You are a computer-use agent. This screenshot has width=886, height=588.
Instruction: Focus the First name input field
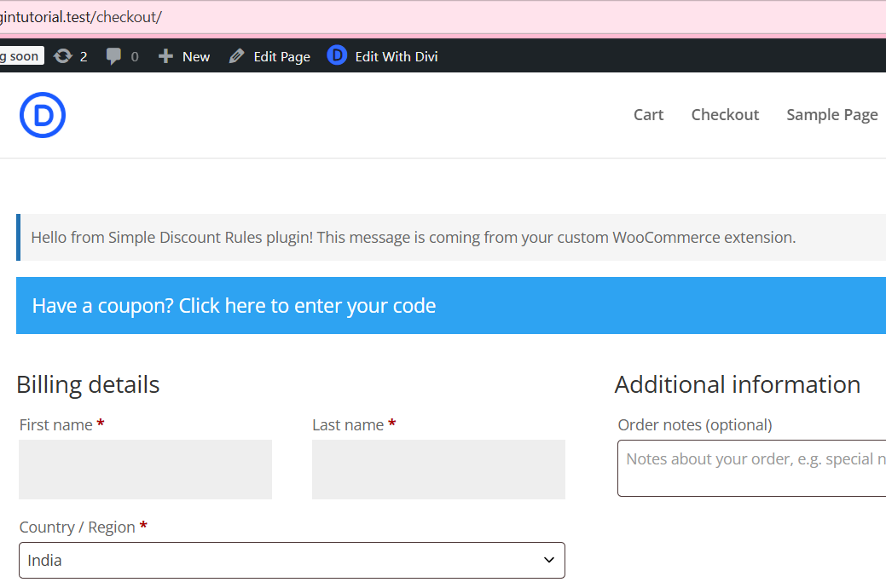tap(145, 470)
